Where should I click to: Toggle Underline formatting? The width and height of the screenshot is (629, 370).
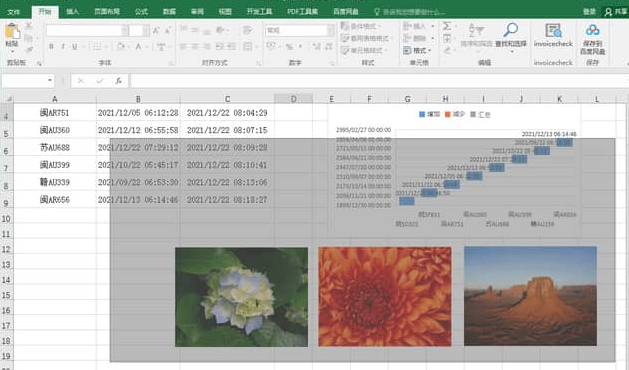click(x=75, y=47)
